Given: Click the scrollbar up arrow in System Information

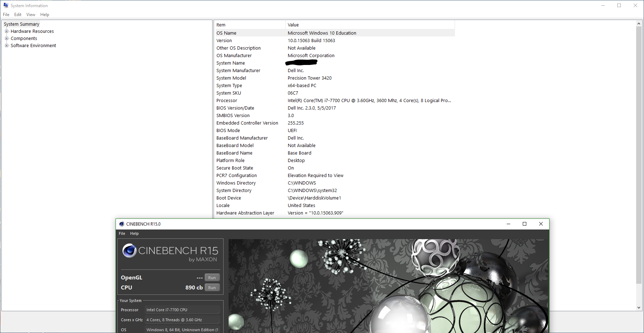Looking at the screenshot, I should (x=639, y=24).
